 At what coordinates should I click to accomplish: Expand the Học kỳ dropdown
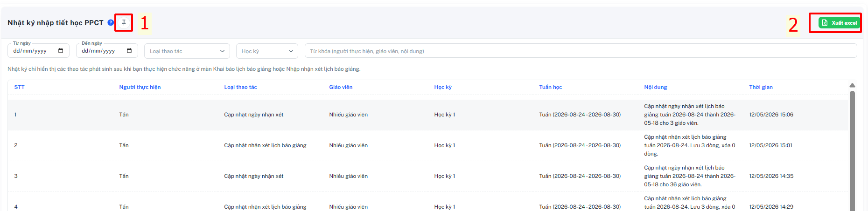[x=267, y=51]
